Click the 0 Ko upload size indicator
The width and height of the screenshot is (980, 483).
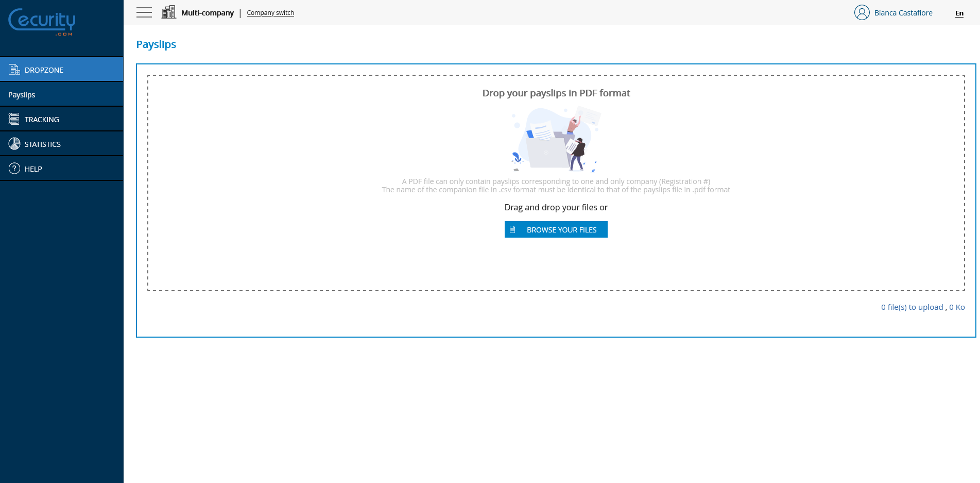[x=956, y=307]
